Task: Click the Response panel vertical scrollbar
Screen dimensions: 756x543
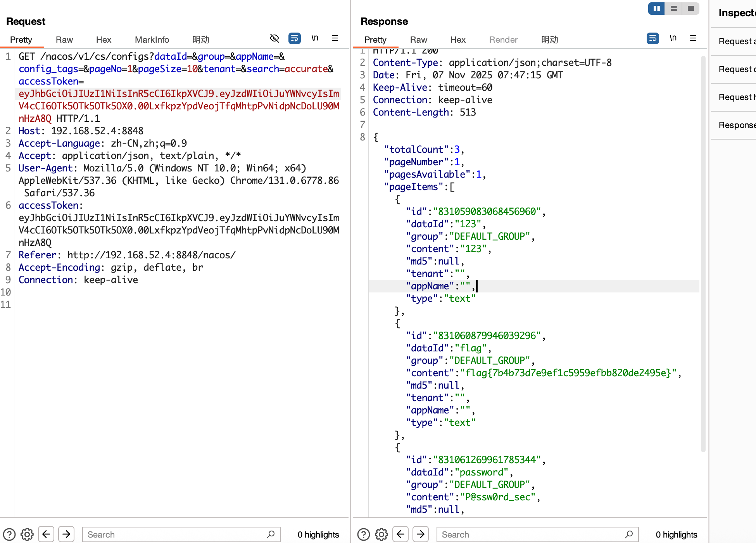Action: pyautogui.click(x=703, y=252)
